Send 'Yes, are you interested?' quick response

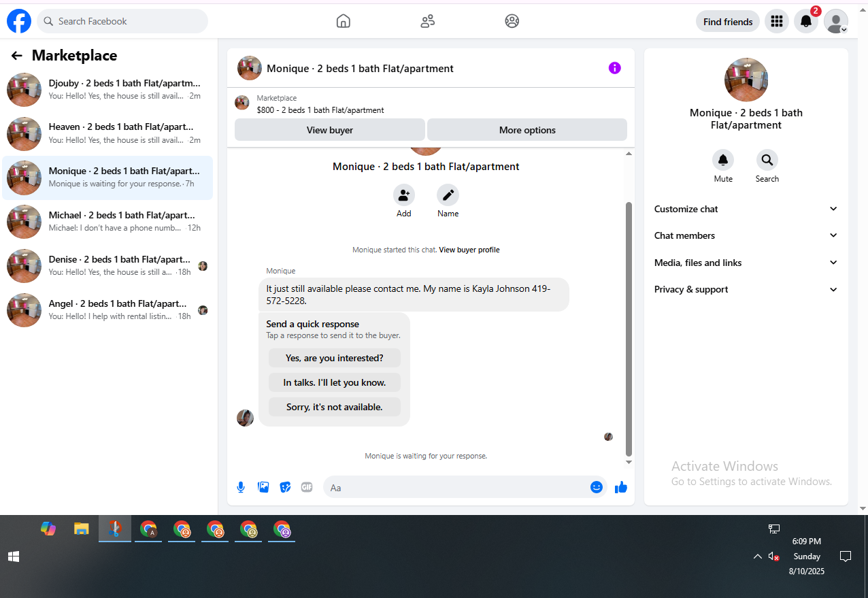(x=335, y=358)
